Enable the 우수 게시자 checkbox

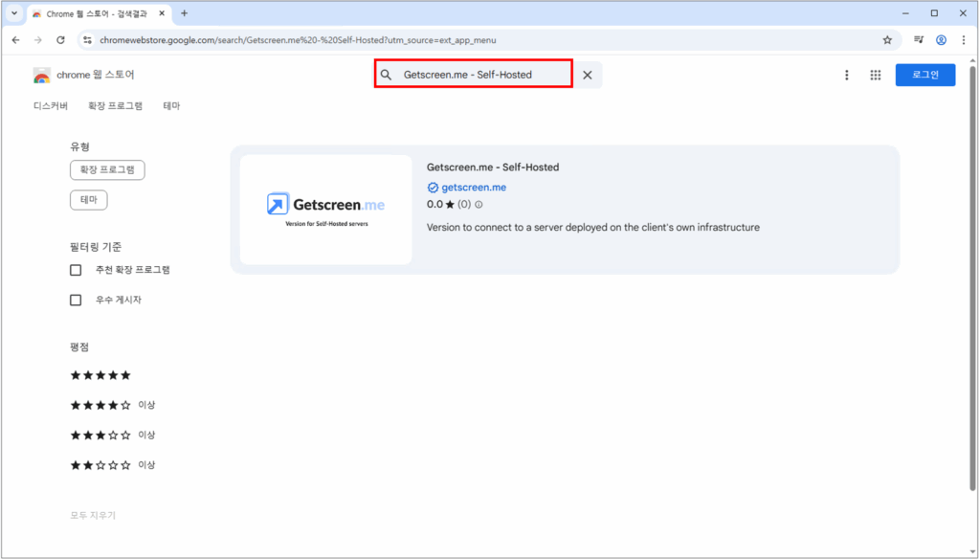click(76, 301)
